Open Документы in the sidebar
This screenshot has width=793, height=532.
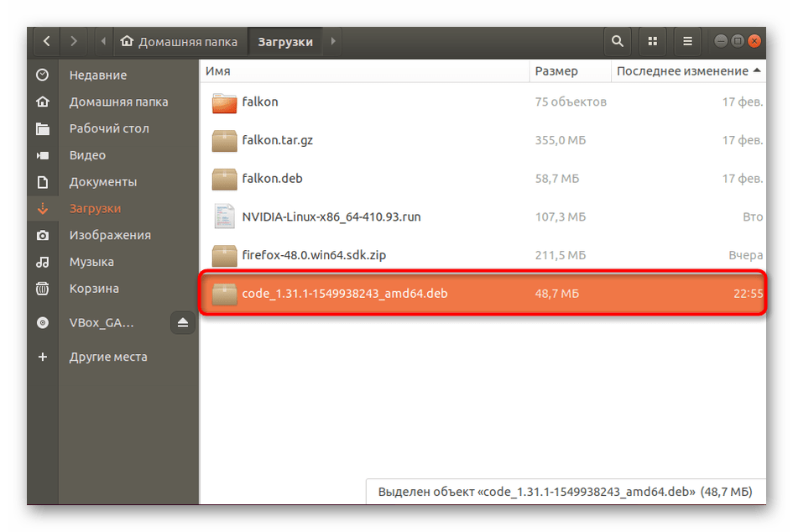pos(113,182)
